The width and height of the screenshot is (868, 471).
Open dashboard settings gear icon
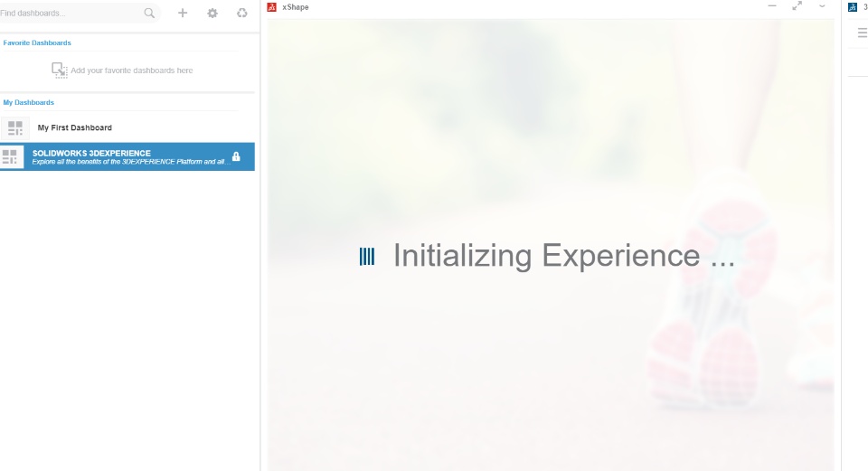212,13
